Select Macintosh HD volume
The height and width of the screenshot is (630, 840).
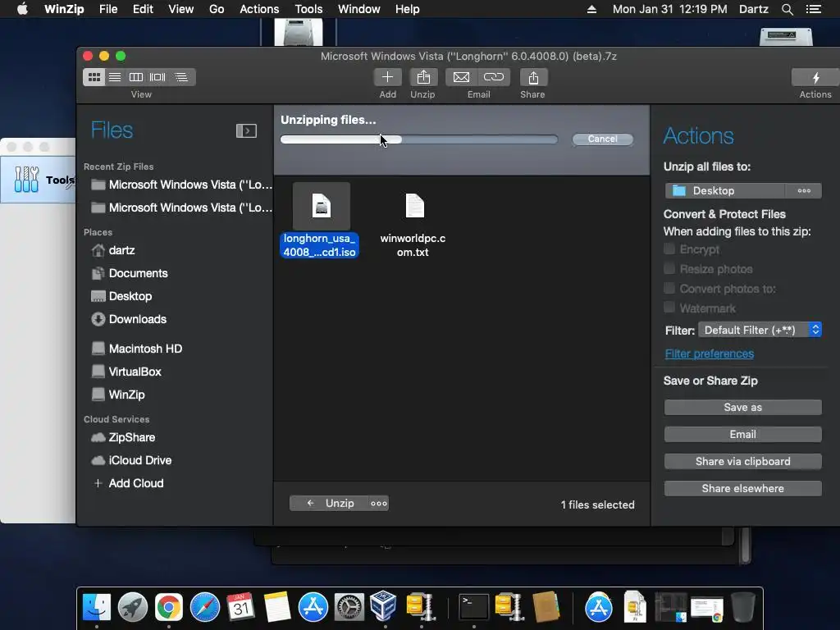coord(137,349)
